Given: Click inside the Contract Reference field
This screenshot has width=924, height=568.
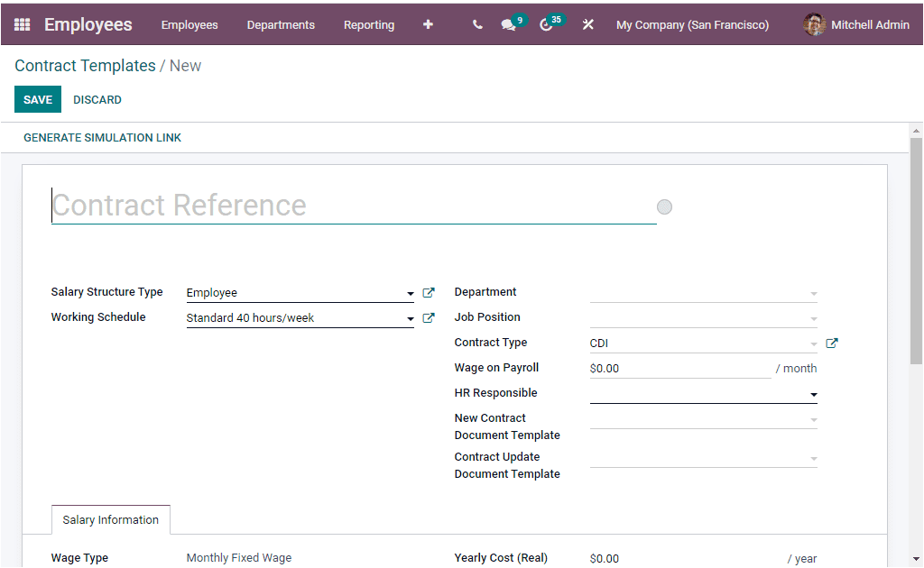Looking at the screenshot, I should pos(271,206).
